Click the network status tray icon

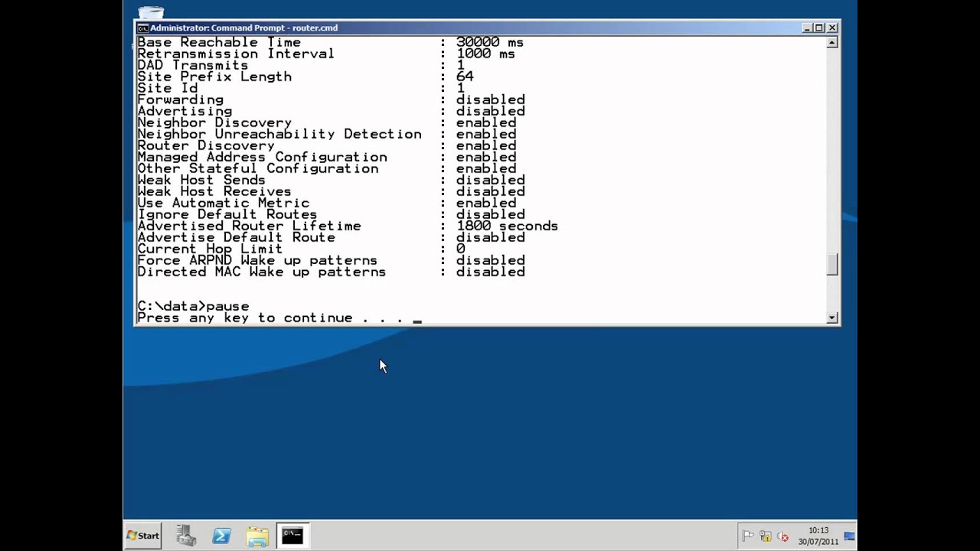point(765,536)
